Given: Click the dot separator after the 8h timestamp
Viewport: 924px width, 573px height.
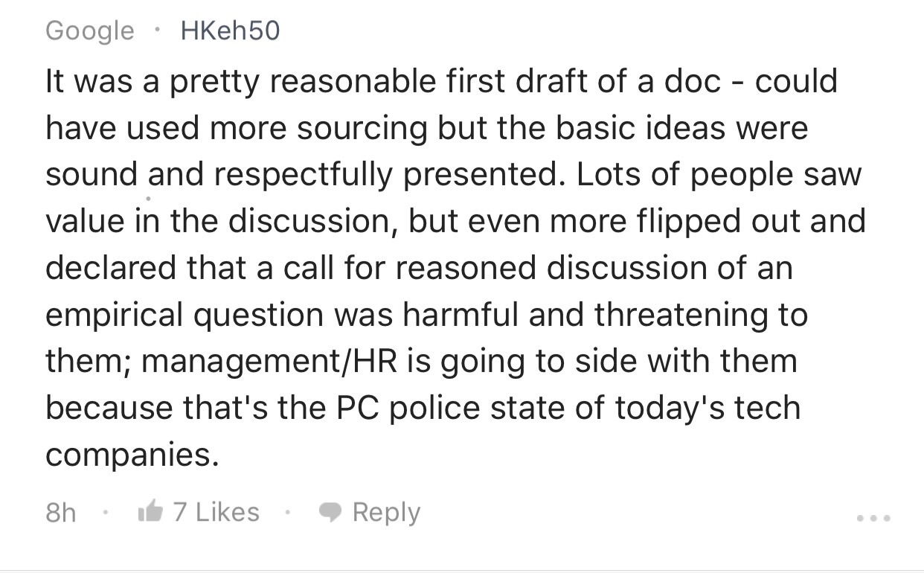Looking at the screenshot, I should click(x=107, y=513).
